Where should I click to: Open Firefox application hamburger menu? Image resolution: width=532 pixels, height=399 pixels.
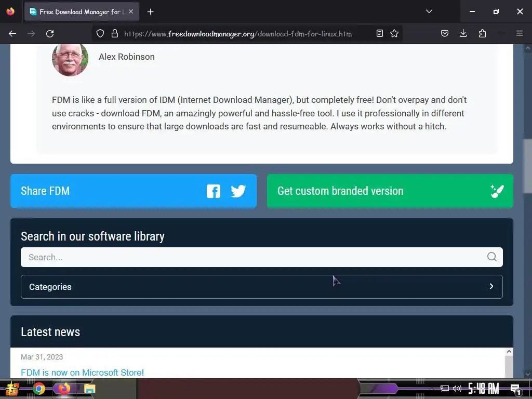520,34
